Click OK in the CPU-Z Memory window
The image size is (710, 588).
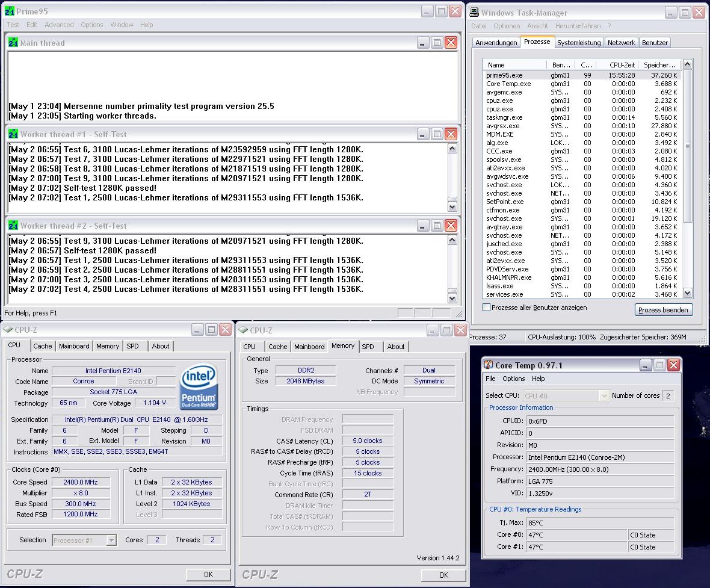click(x=444, y=575)
